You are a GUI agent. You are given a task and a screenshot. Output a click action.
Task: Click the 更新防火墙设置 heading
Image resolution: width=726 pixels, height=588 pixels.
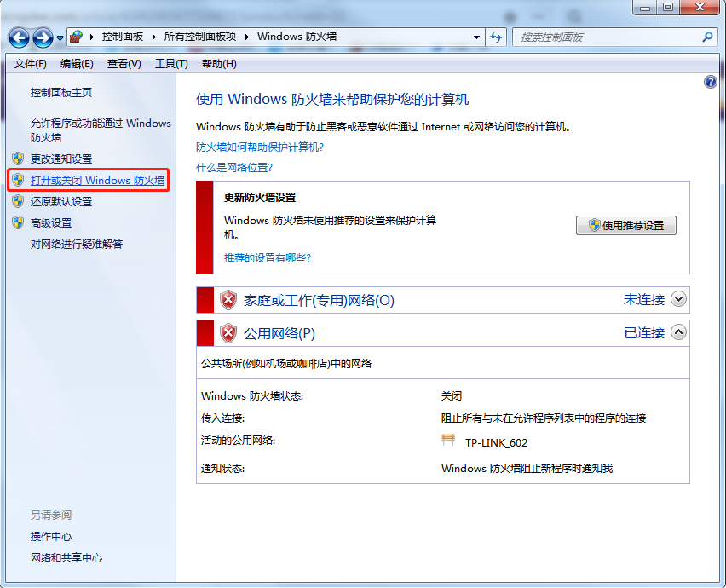tap(260, 198)
